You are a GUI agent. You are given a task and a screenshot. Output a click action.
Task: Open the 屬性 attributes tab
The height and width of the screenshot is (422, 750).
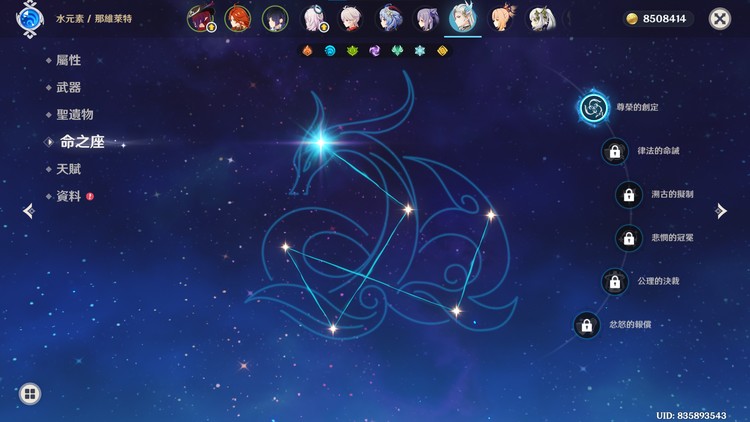pos(69,61)
